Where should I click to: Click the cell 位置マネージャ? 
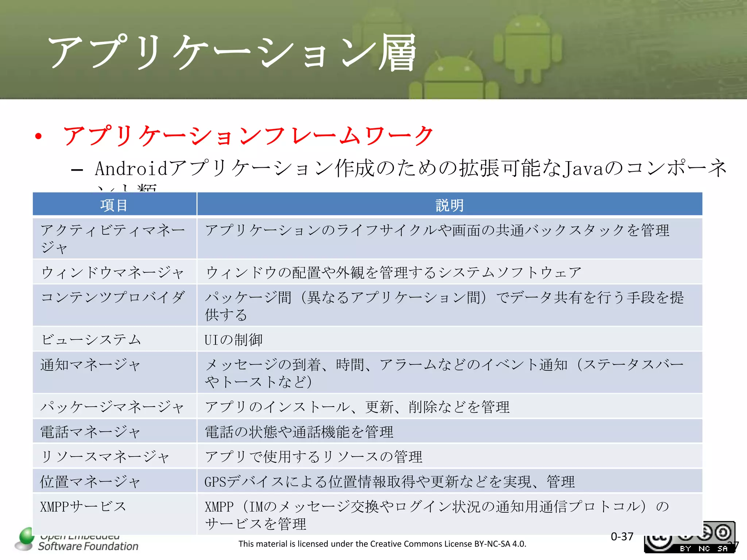[x=115, y=481]
